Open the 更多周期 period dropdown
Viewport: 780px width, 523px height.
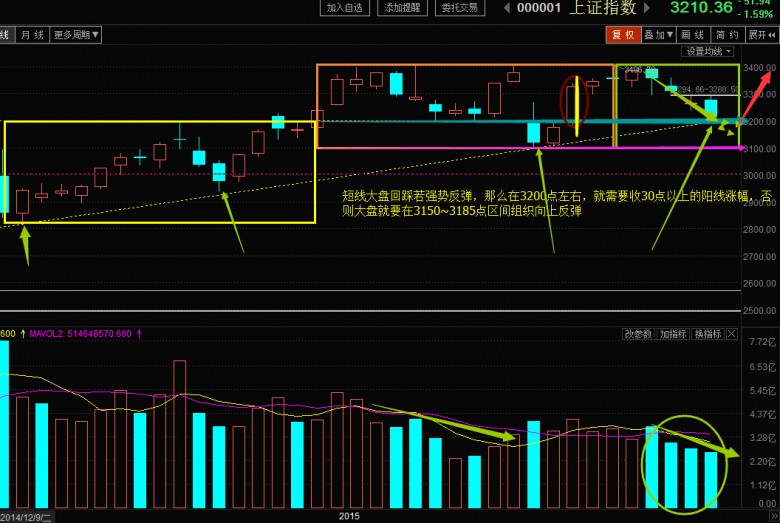coord(76,34)
